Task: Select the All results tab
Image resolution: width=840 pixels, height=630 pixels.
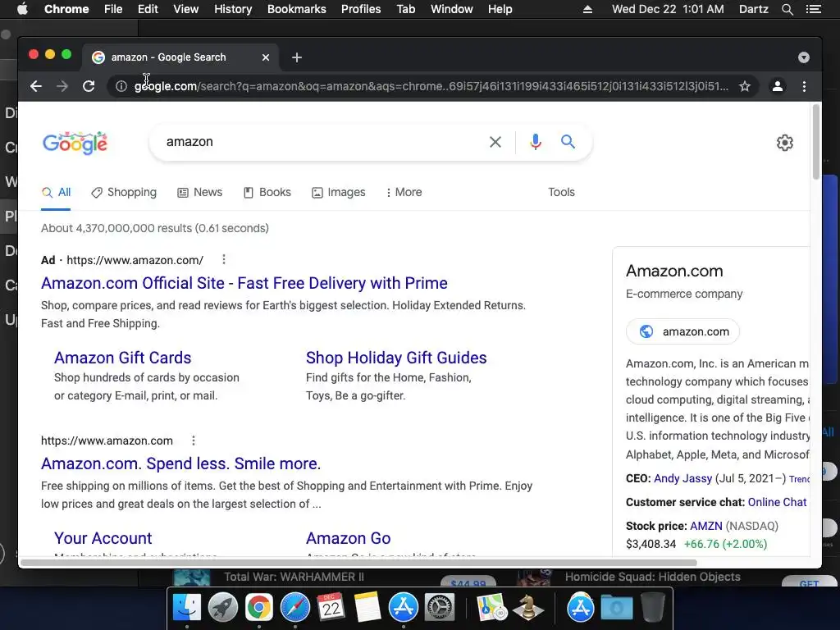Action: click(x=57, y=192)
